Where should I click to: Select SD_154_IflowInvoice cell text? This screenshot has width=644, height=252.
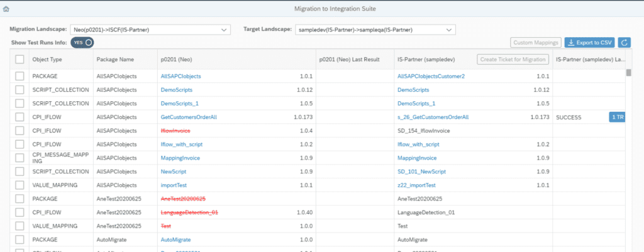coord(423,131)
